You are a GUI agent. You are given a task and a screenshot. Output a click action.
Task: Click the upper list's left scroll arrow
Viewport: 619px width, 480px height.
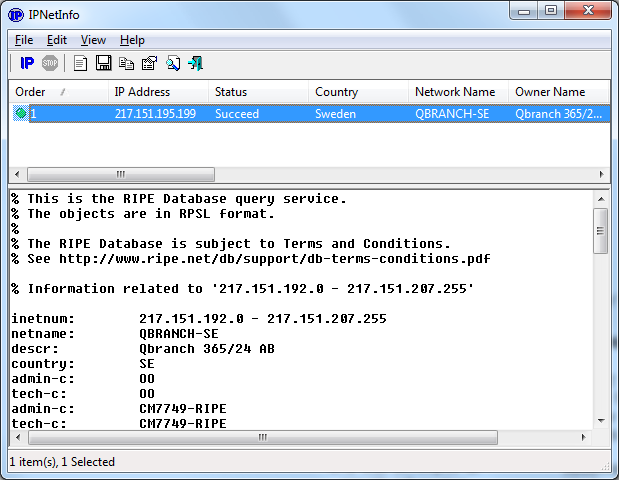17,174
